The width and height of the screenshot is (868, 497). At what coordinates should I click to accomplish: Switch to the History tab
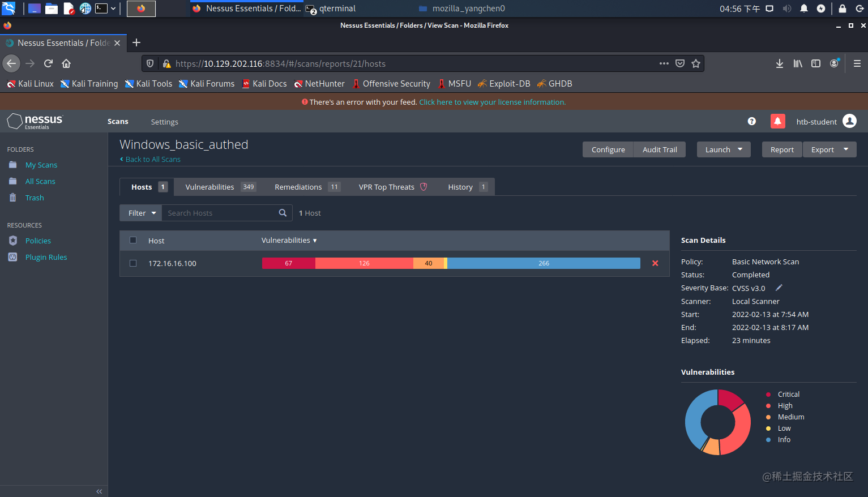click(467, 187)
